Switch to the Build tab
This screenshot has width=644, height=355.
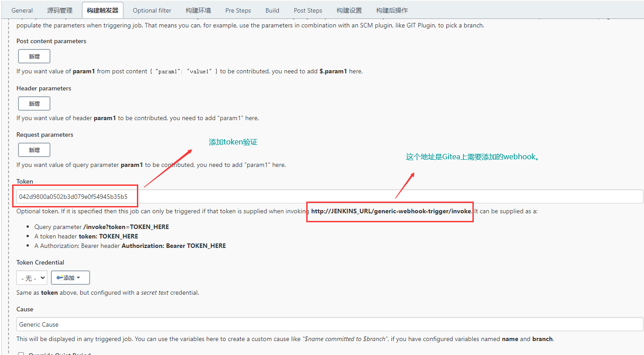point(272,10)
